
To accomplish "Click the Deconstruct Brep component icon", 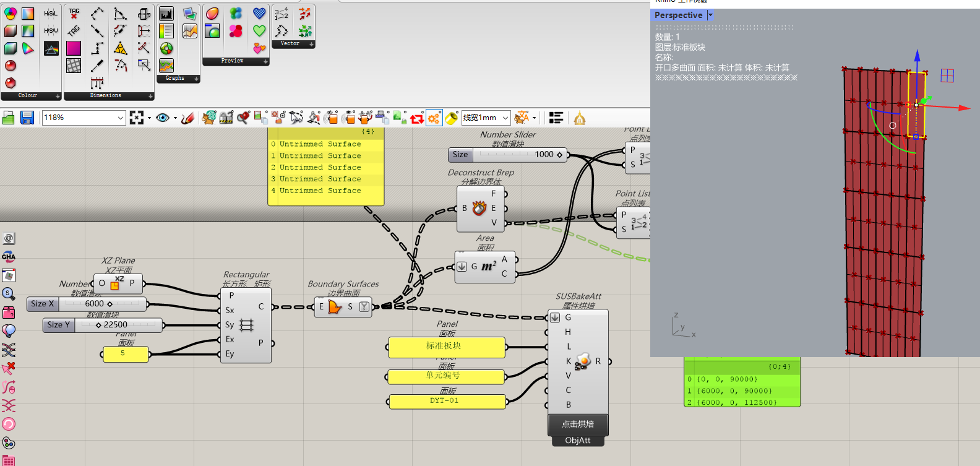I will pyautogui.click(x=479, y=209).
